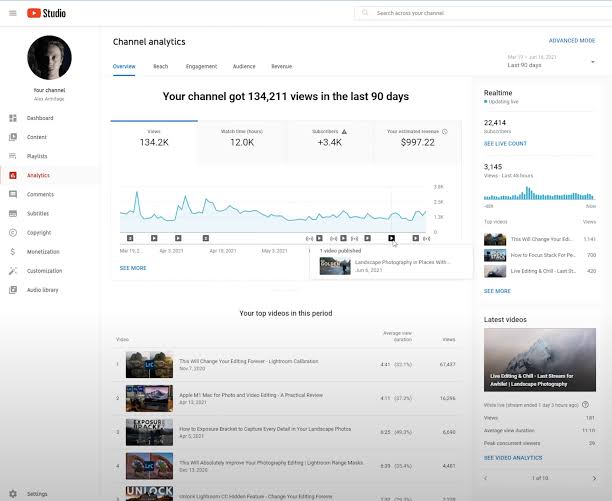The image size is (612, 501).
Task: Switch to the Overview tab
Action: tap(124, 66)
